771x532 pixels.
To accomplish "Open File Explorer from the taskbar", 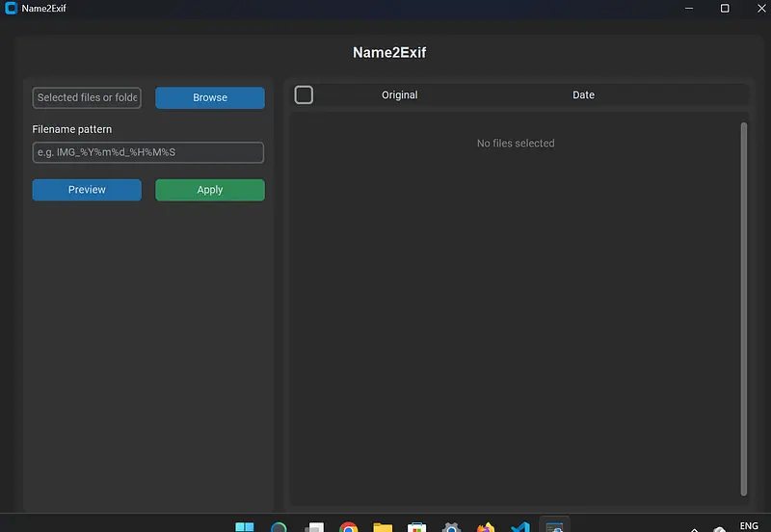I will click(x=383, y=526).
